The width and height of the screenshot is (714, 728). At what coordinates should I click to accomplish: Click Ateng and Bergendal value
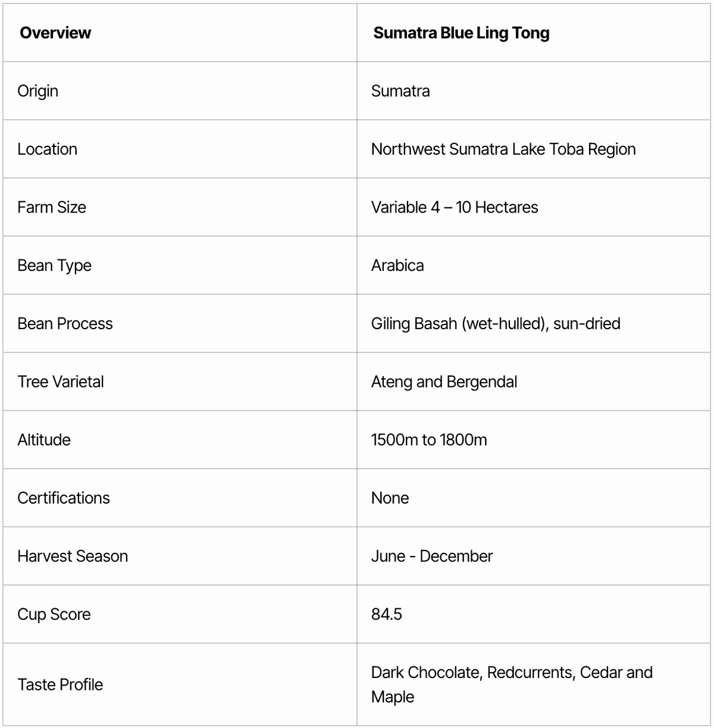(x=444, y=382)
